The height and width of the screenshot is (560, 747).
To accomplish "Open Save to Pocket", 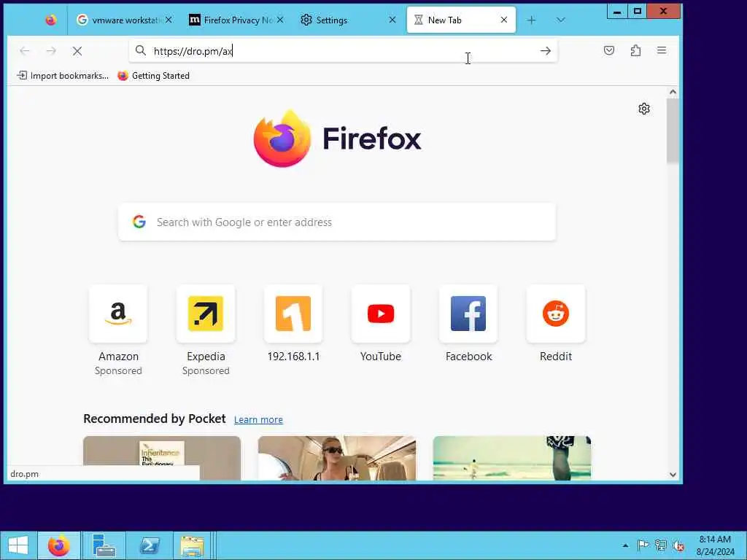I will click(609, 50).
